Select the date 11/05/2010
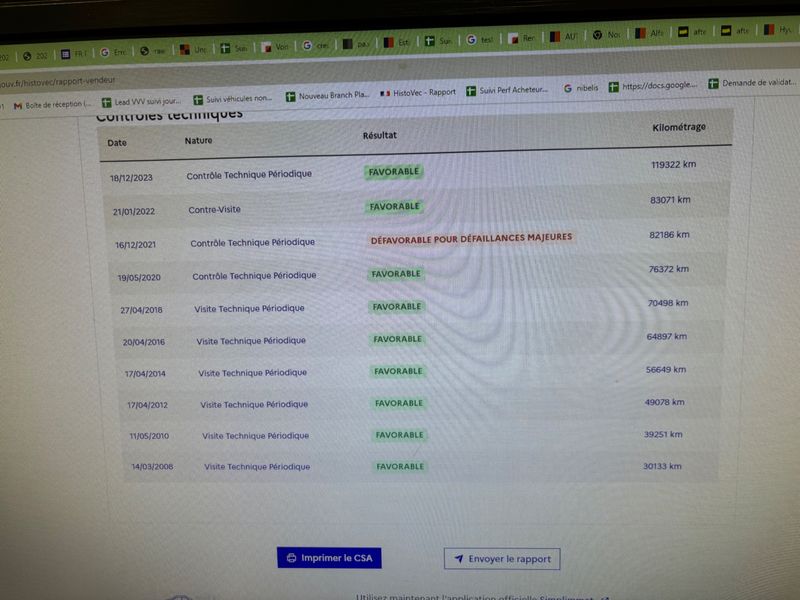This screenshot has width=800, height=600. (x=149, y=436)
